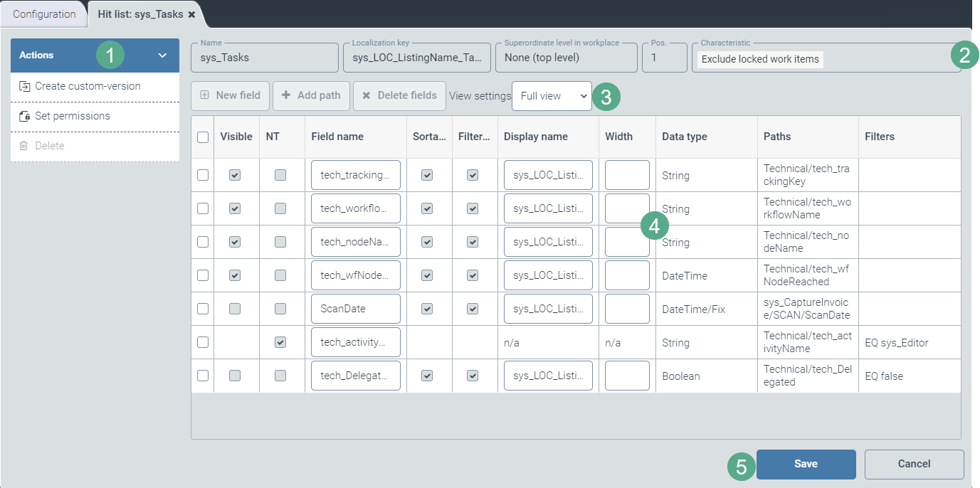Viewport: 980px width, 488px height.
Task: Collapse the Actions panel chevron
Action: click(x=162, y=55)
